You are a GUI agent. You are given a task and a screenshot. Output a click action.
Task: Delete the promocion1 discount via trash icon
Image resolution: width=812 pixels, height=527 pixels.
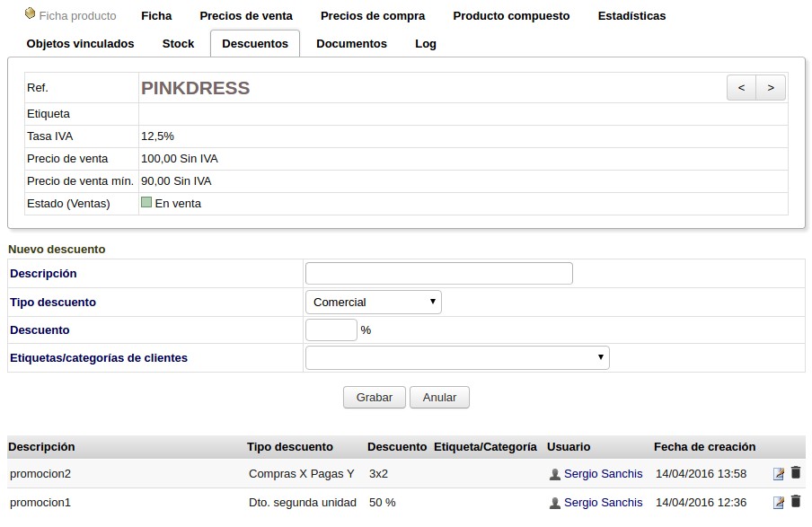pos(796,502)
